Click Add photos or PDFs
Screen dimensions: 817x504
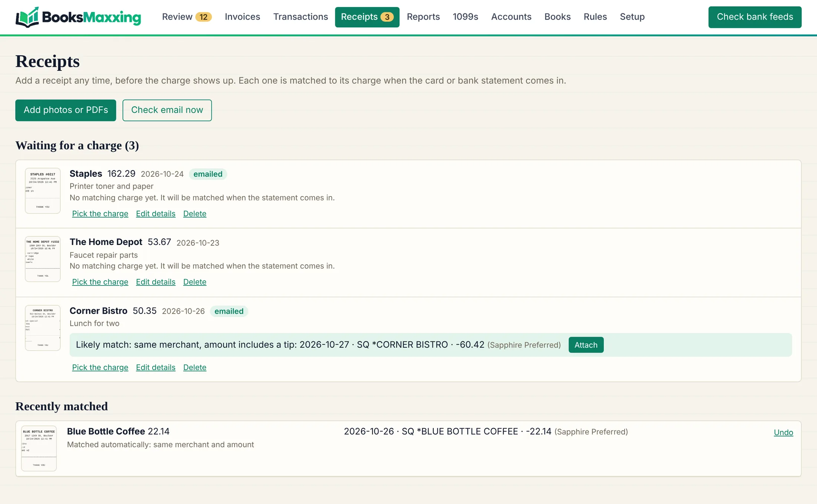click(66, 110)
